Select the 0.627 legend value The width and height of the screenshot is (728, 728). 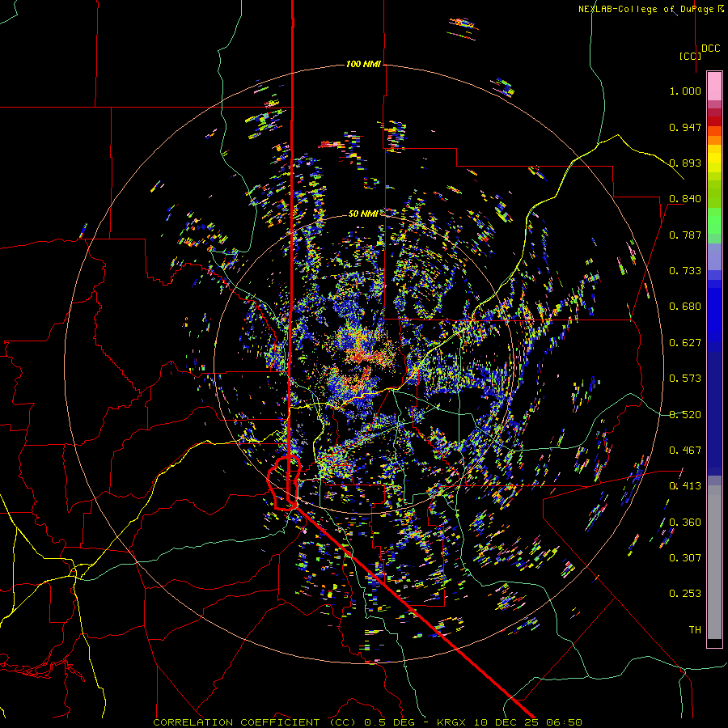pyautogui.click(x=685, y=343)
